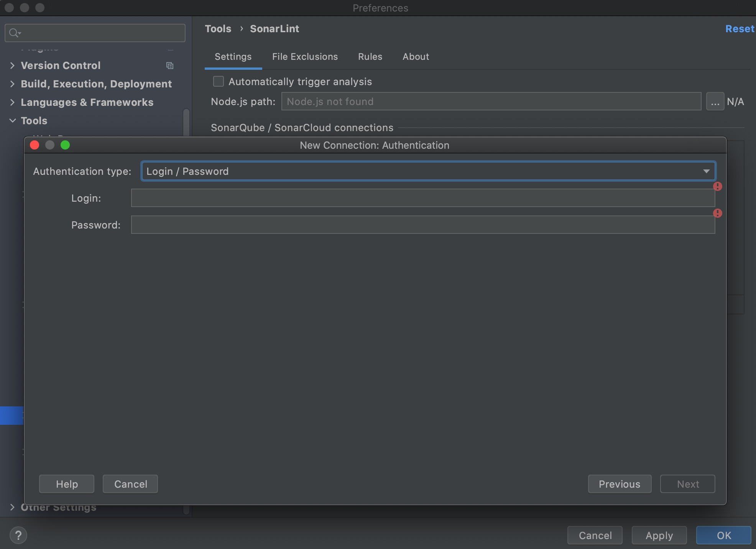Click the Password field error indicator icon
The image size is (756, 549).
pos(717,213)
